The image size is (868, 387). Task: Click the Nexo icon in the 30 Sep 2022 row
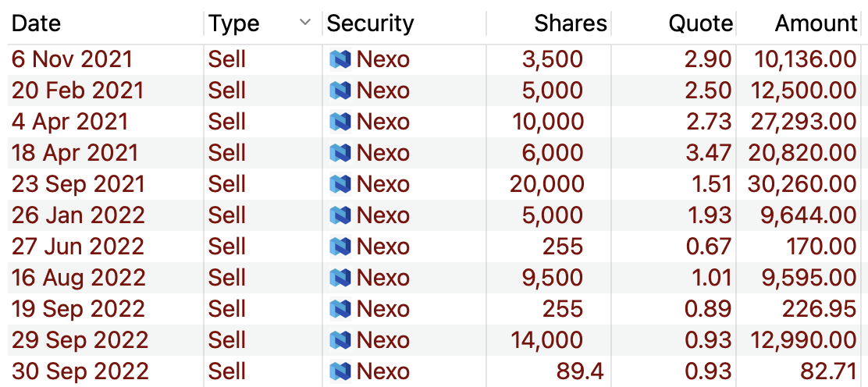point(340,371)
